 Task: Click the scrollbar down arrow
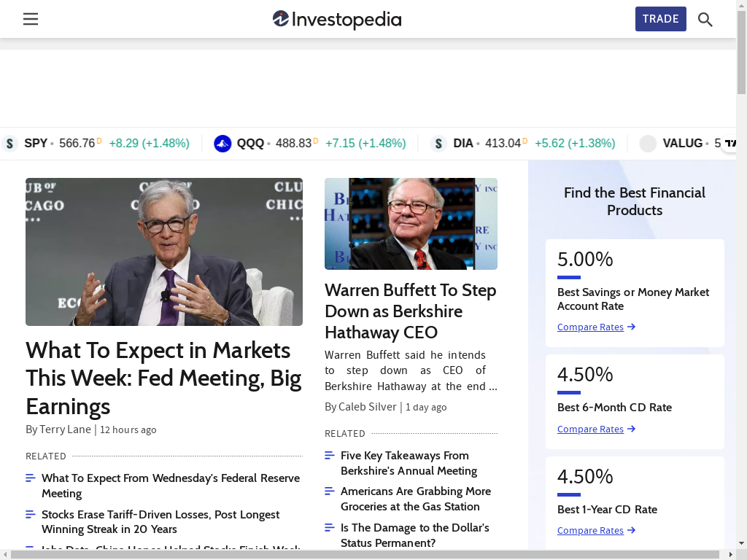point(741,543)
